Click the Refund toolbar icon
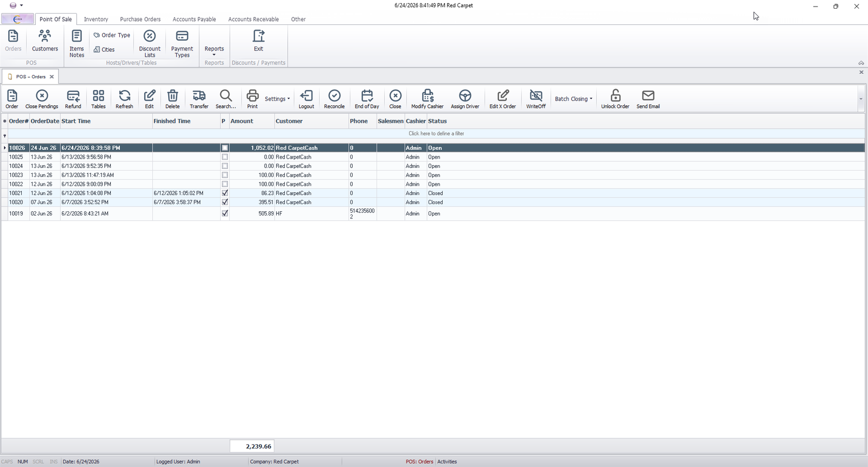This screenshot has height=467, width=868. (73, 99)
